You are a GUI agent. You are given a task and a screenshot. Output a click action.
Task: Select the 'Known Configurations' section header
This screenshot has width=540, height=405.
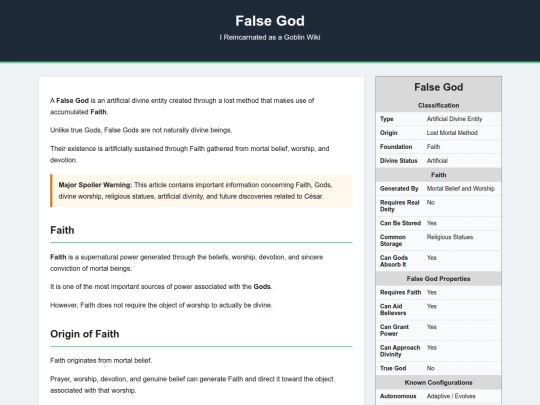pos(438,383)
